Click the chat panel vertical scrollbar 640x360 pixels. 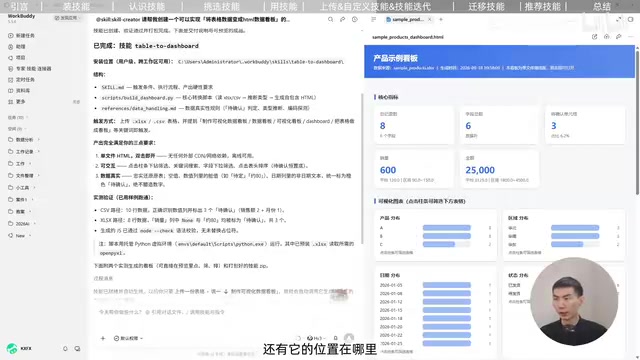coord(362,169)
